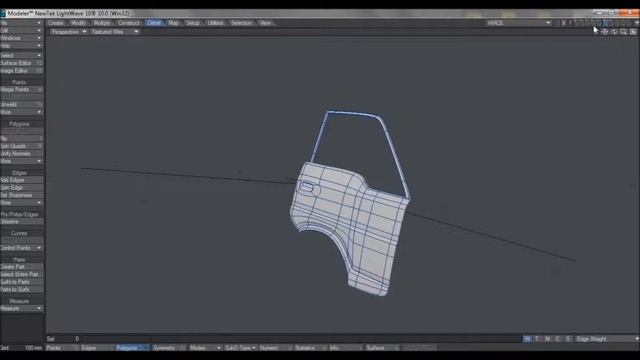640x360 pixels.
Task: Click the door handle on the model
Action: pos(307,188)
